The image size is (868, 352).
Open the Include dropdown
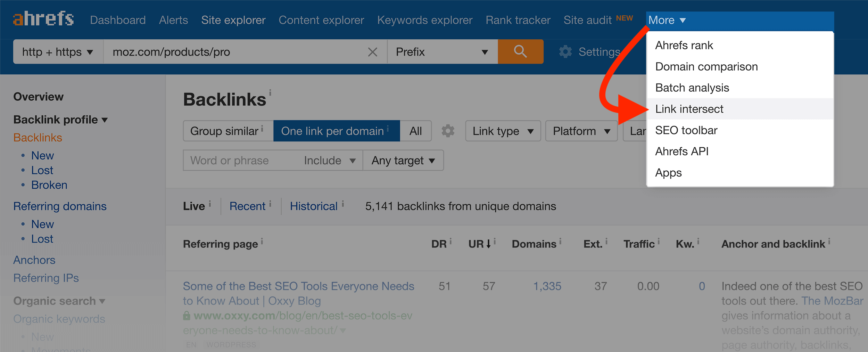pyautogui.click(x=330, y=161)
